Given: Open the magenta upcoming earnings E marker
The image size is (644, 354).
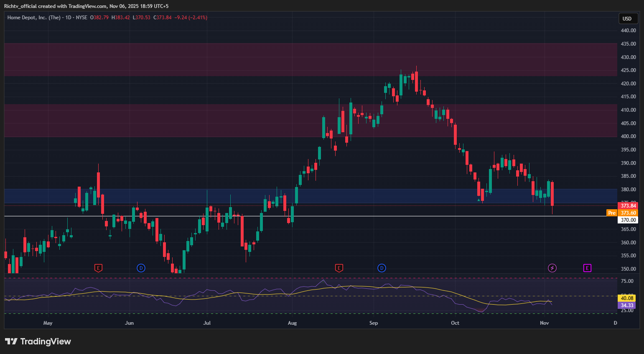Looking at the screenshot, I should [x=587, y=268].
